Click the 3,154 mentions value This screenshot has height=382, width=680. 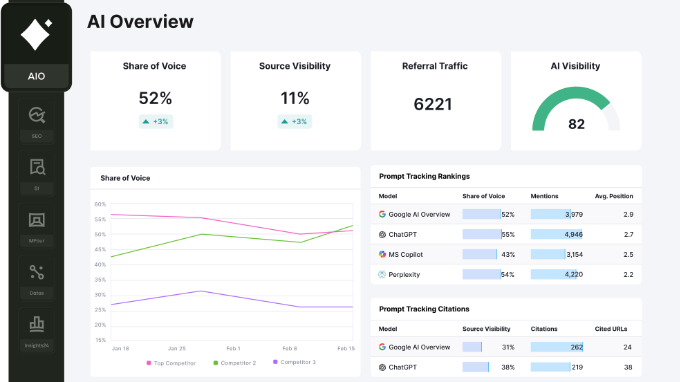click(575, 255)
